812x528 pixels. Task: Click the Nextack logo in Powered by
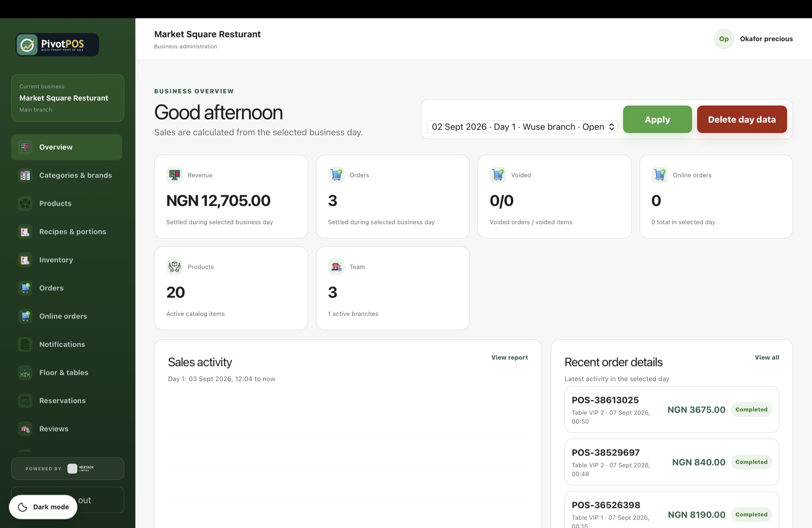pyautogui.click(x=81, y=469)
